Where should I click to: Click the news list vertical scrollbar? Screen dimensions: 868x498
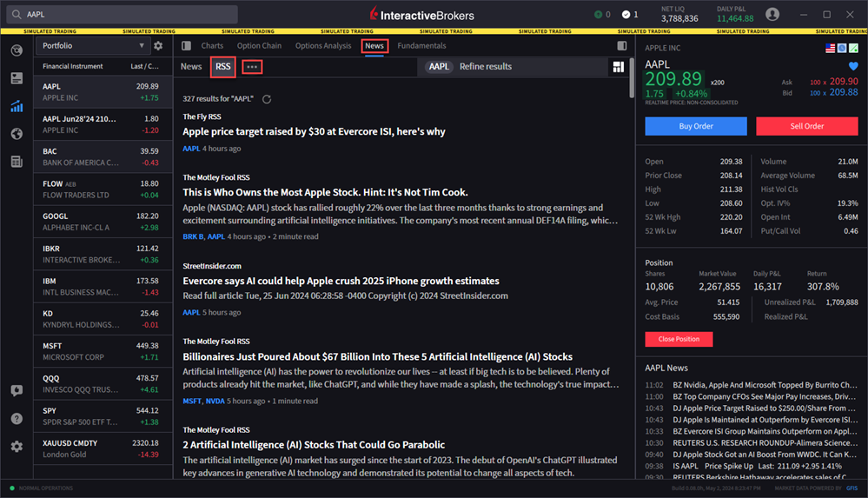click(632, 77)
